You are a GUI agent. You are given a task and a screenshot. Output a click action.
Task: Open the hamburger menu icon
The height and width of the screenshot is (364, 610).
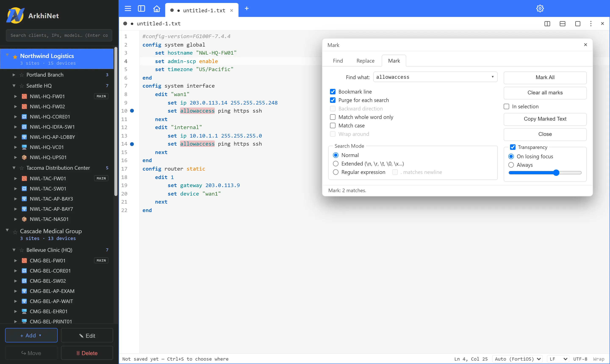coord(128,9)
